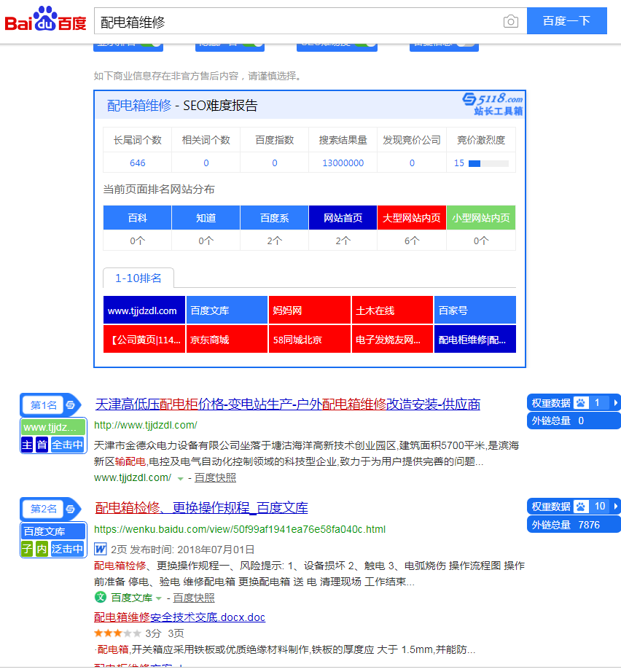Expand first 权重数据 badge arrow (value 1)

point(615,403)
